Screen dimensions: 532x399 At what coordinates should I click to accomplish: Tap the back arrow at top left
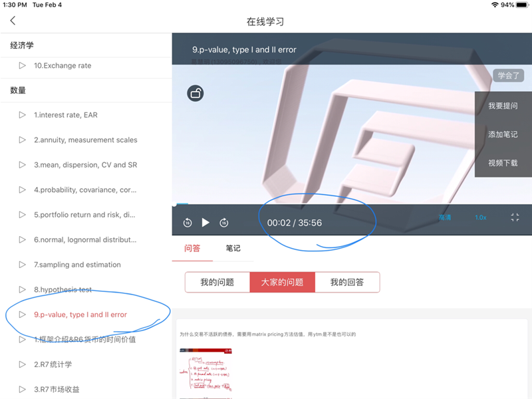tap(13, 21)
